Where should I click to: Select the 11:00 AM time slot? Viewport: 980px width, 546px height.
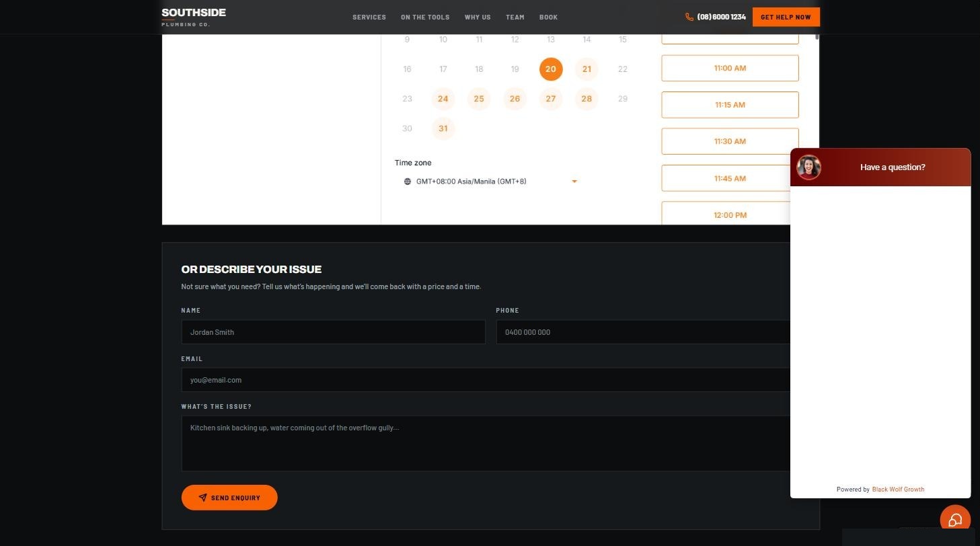point(730,68)
